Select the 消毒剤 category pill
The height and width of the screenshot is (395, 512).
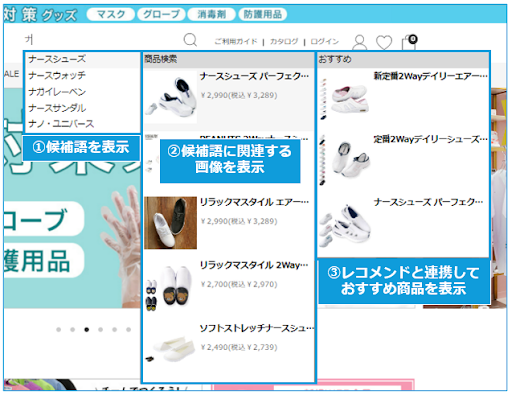(212, 14)
